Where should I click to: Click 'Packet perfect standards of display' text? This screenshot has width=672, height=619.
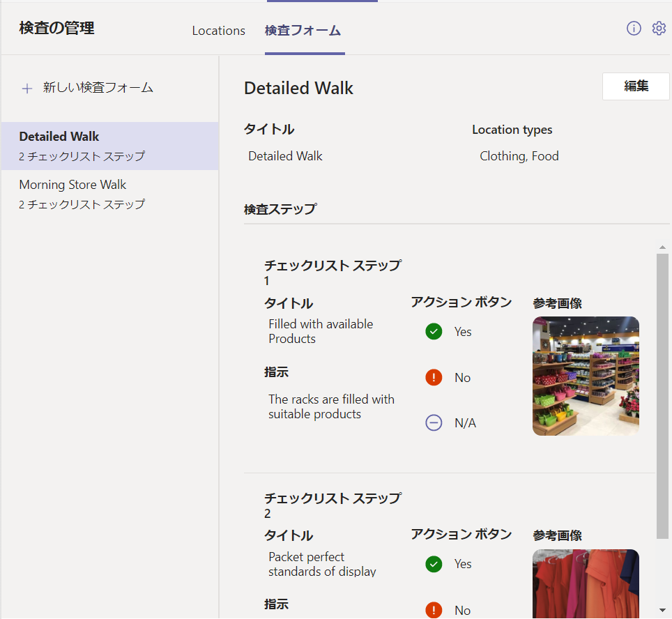click(322, 564)
